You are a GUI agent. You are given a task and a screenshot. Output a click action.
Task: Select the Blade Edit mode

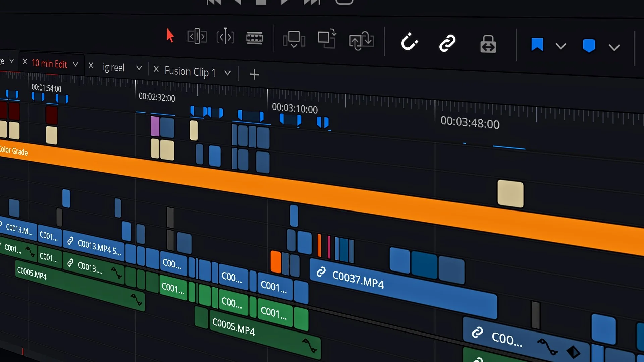click(254, 38)
